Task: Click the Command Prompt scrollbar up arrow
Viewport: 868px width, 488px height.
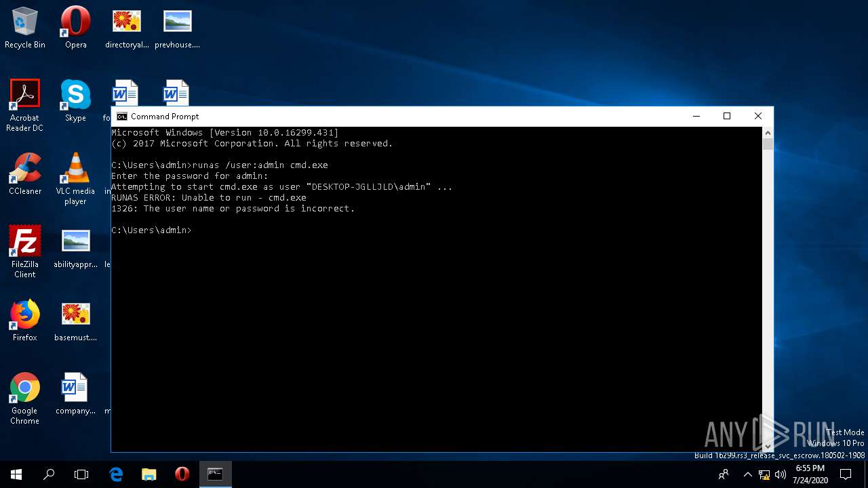Action: pyautogui.click(x=768, y=132)
